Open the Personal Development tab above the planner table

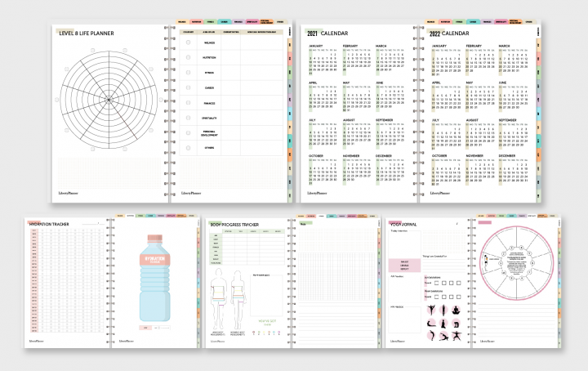click(x=266, y=22)
